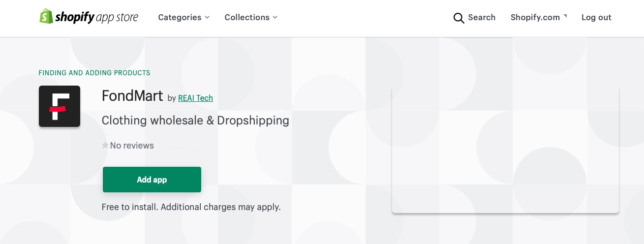Click the gray review star icon
Screen dimensions: 644x244
pyautogui.click(x=105, y=146)
